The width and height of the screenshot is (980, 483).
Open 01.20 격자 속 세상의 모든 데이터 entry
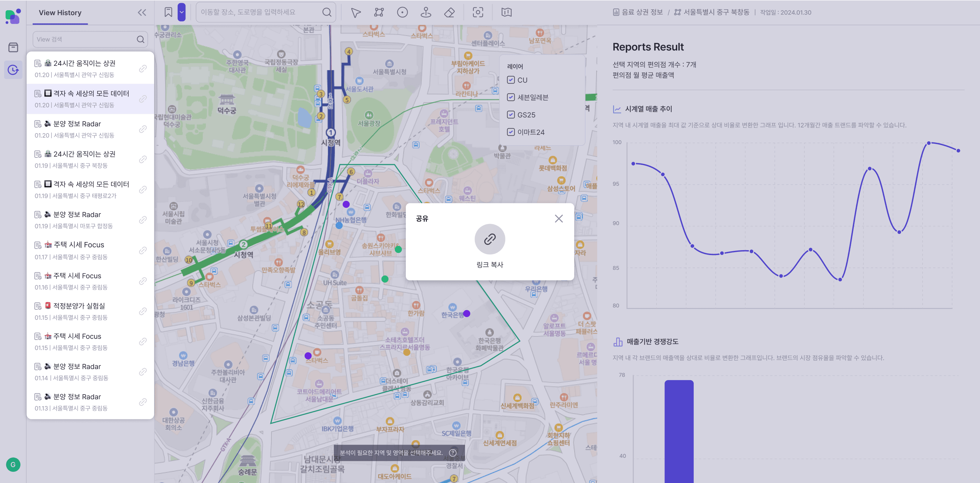(90, 99)
